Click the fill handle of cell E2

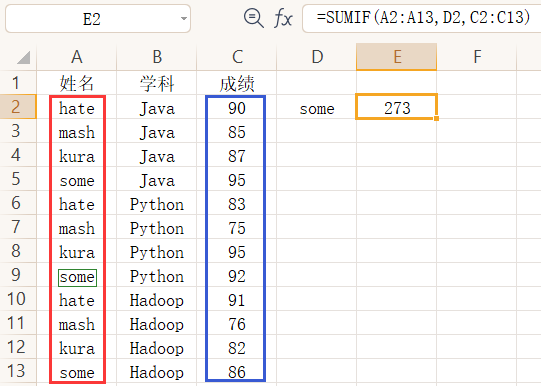coord(436,118)
